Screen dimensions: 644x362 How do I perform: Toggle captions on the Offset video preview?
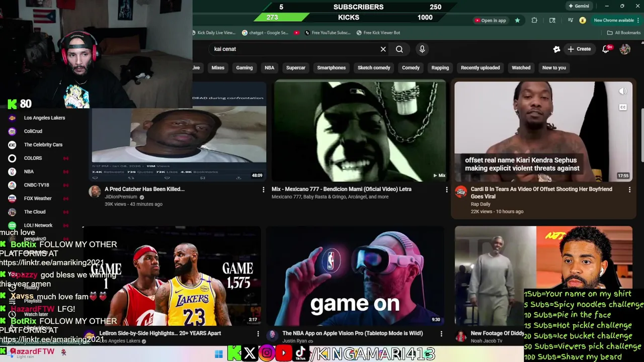pyautogui.click(x=623, y=107)
